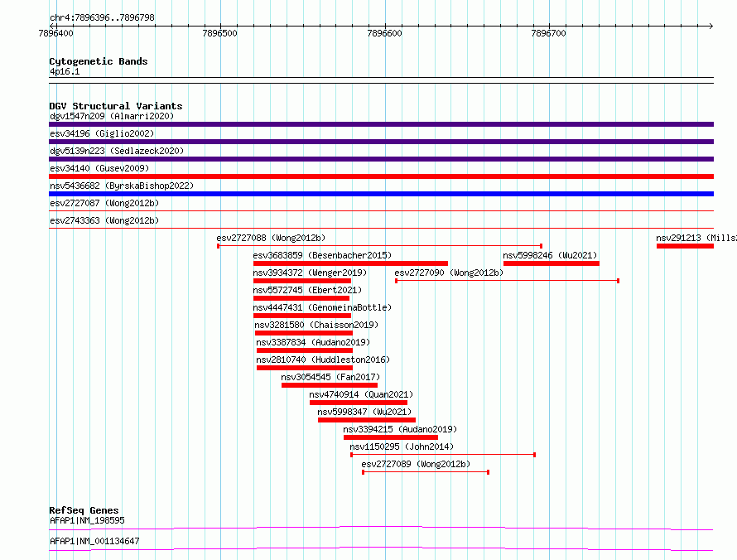Click the purple bar under dgv1547n209
The height and width of the screenshot is (560, 737).
(381, 124)
